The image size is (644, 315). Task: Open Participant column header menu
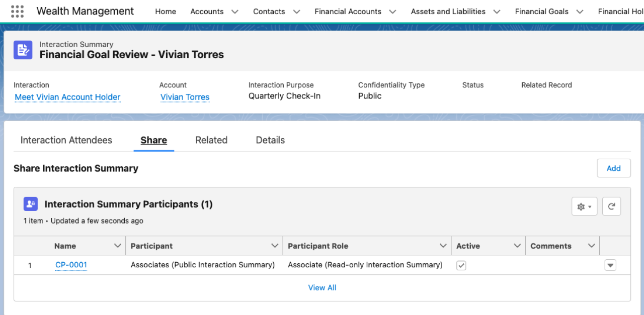tap(275, 246)
